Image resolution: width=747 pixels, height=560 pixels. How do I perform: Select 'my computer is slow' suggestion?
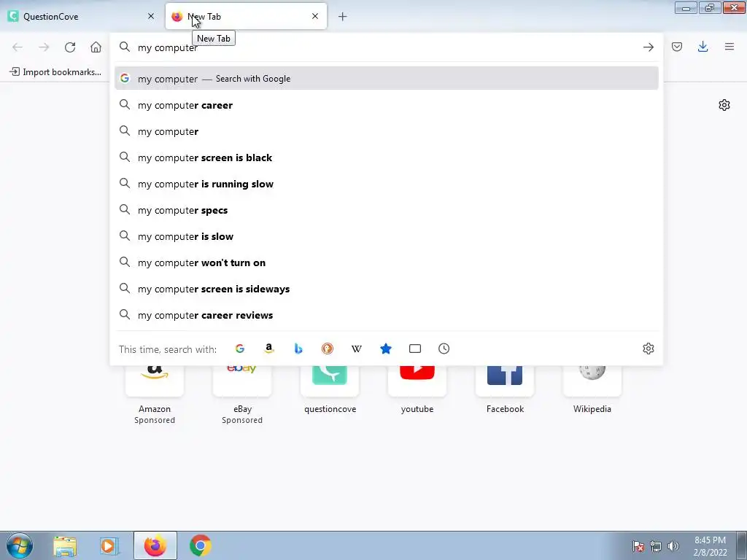click(387, 236)
